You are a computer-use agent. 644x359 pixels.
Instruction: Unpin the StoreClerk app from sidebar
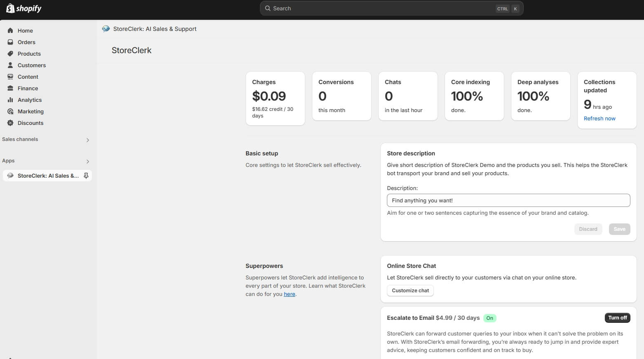pyautogui.click(x=86, y=176)
